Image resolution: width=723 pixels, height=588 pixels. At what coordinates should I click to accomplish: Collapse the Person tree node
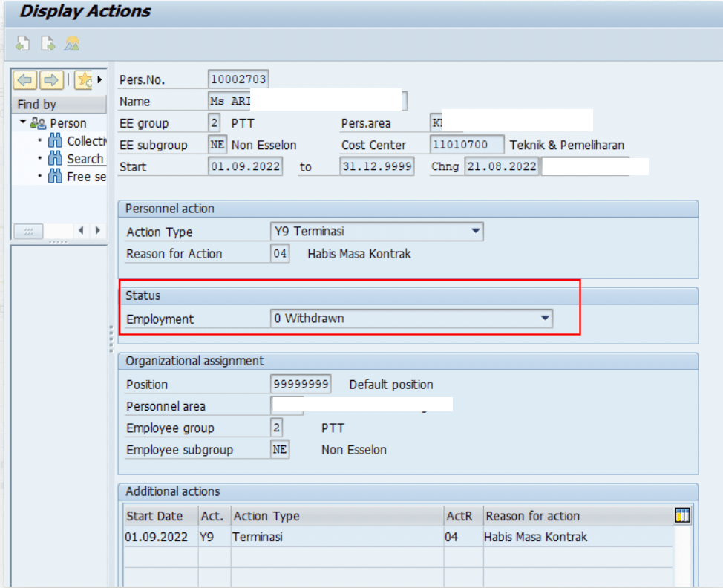[x=23, y=122]
